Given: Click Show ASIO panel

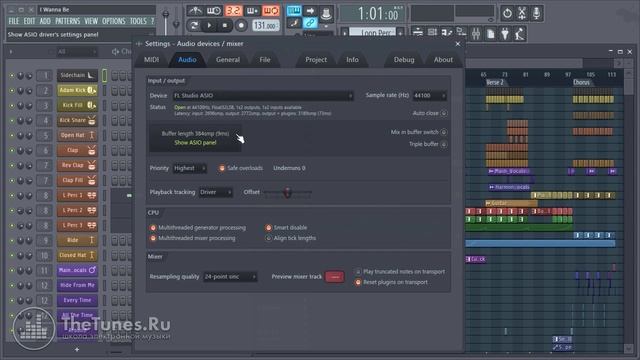Looking at the screenshot, I should point(195,143).
